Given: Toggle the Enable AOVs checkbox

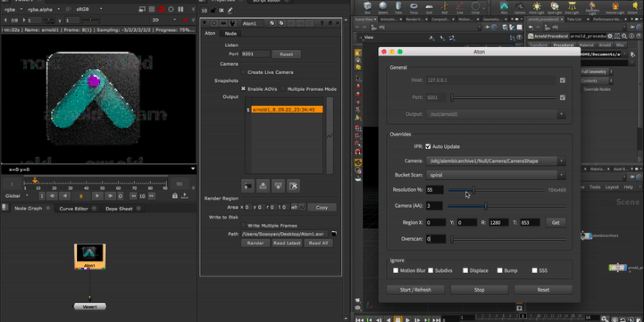Looking at the screenshot, I should (x=243, y=89).
